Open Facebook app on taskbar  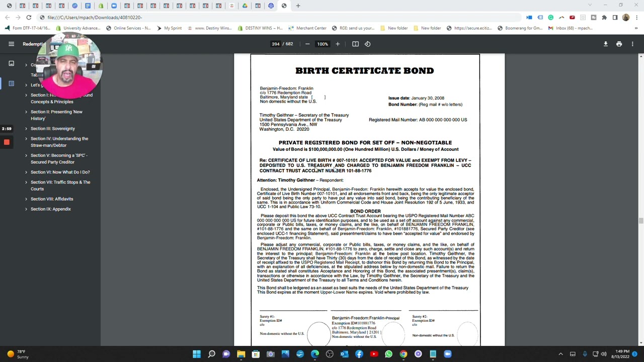359,354
